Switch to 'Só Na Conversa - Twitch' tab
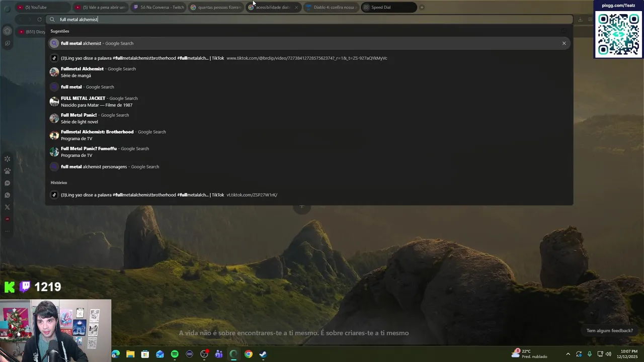 (x=158, y=8)
